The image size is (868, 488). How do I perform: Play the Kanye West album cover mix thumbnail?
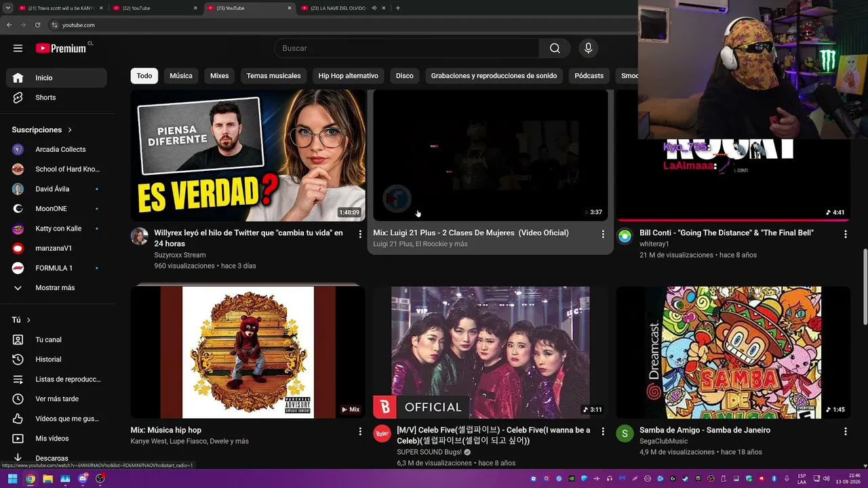click(248, 352)
